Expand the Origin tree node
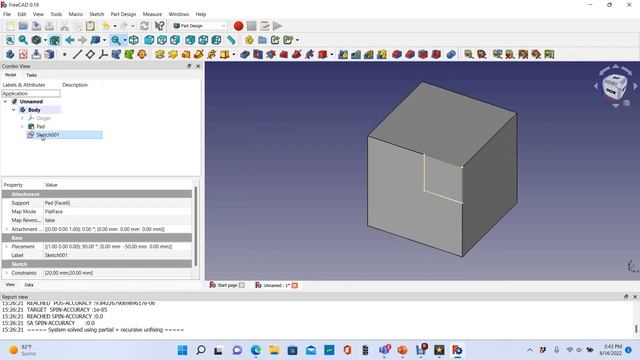Screen dimensions: 640x360 click(x=22, y=118)
